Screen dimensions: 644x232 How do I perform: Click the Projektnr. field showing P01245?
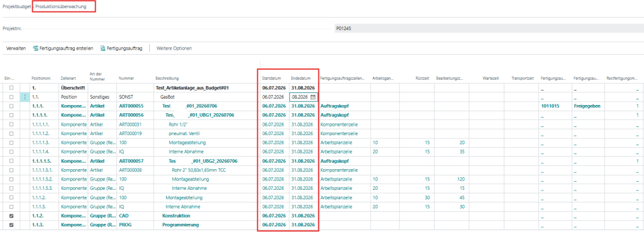[x=489, y=29]
